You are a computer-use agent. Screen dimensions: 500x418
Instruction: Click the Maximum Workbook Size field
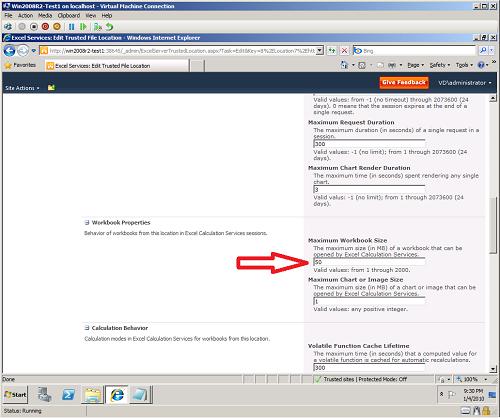click(369, 262)
